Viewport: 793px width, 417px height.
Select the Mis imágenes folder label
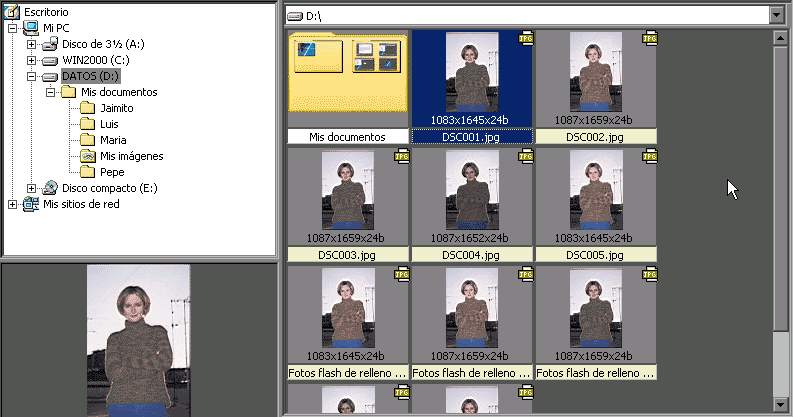point(131,156)
